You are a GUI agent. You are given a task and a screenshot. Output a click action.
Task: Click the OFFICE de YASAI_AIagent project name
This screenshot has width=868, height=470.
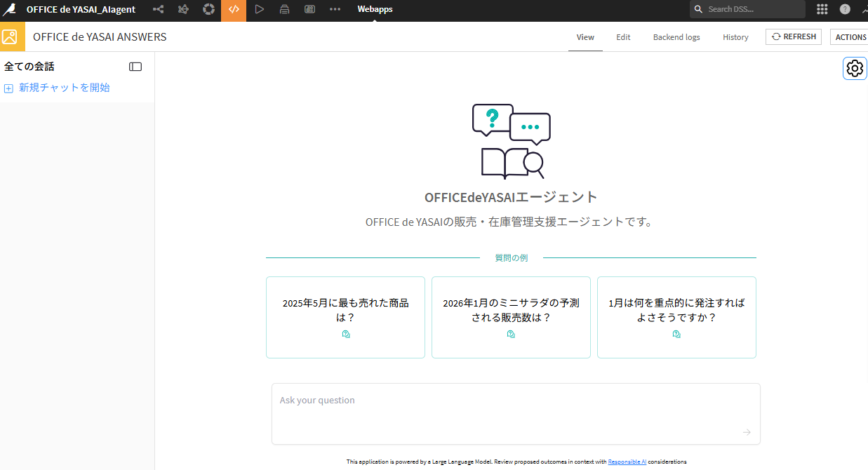(x=81, y=9)
